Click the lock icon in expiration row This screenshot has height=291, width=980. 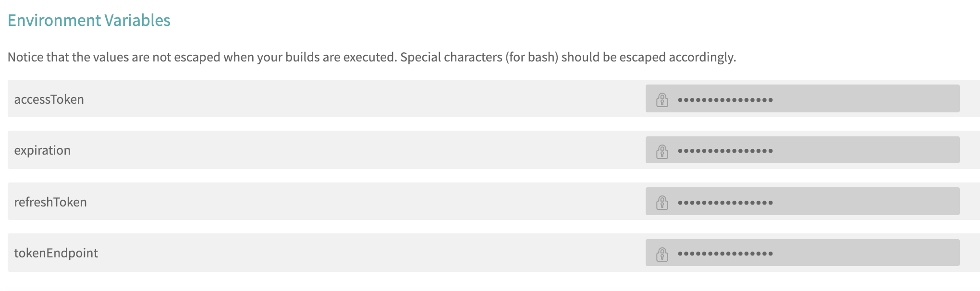(662, 151)
